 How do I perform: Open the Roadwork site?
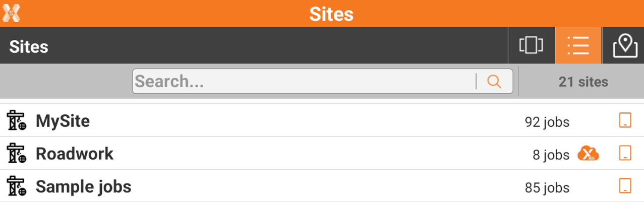(75, 154)
